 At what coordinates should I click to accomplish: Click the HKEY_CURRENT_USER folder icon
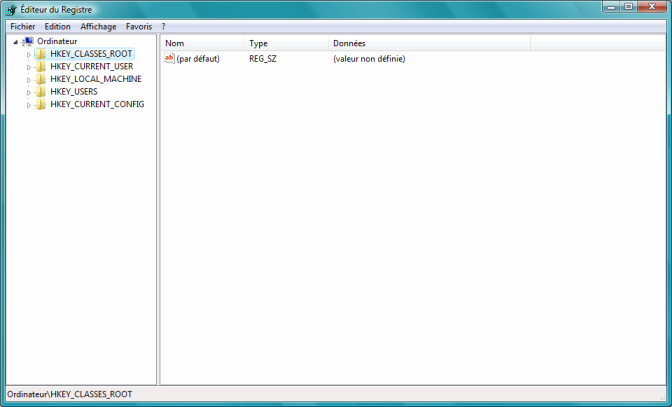coord(41,66)
